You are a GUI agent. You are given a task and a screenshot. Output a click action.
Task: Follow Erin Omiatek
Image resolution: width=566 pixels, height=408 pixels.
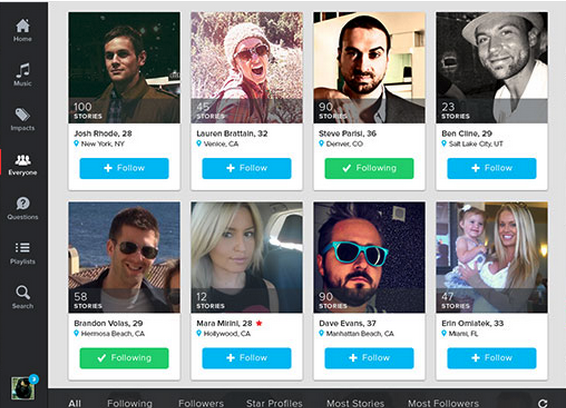492,358
